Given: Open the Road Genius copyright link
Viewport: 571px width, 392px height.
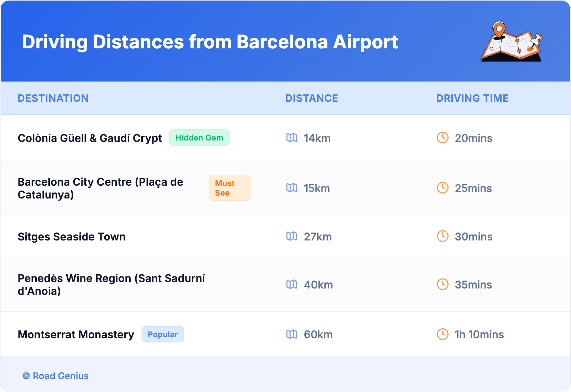Looking at the screenshot, I should coord(56,376).
